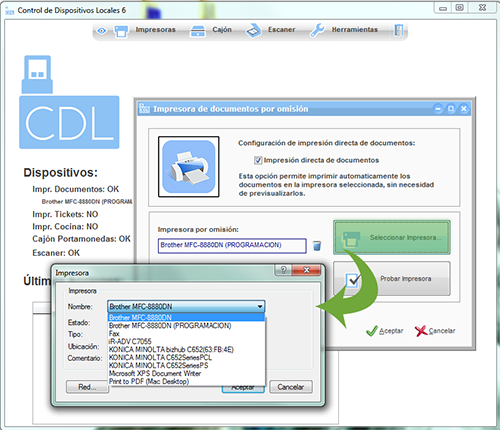
Task: Click Seleccionar Impresora green button
Action: point(392,237)
